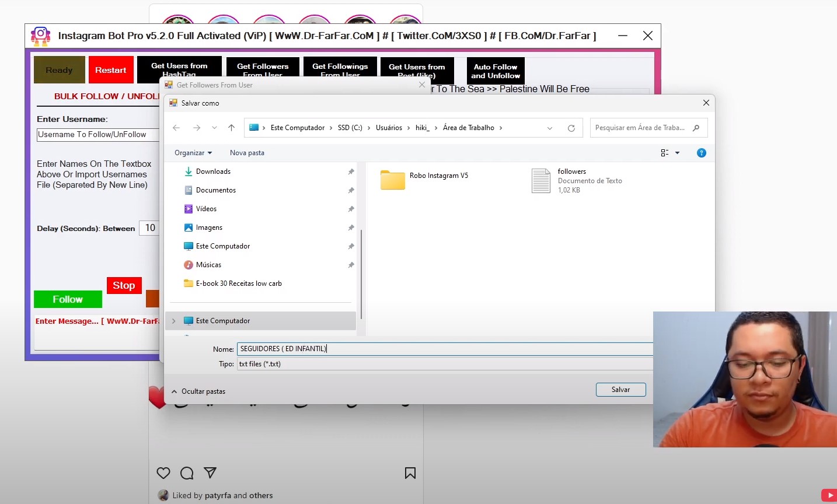837x504 pixels.
Task: Expand Este Computador tree node
Action: point(173,321)
